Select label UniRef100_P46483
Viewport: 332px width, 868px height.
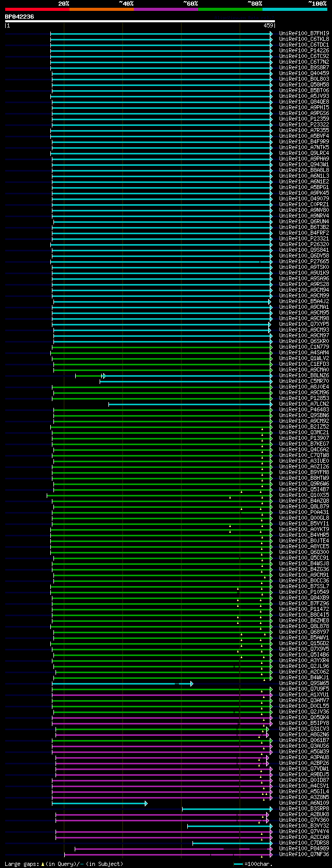304,409
